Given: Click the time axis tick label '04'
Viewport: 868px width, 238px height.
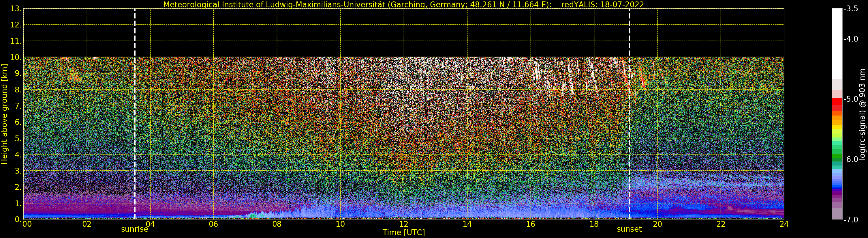Looking at the screenshot, I should click(150, 224).
